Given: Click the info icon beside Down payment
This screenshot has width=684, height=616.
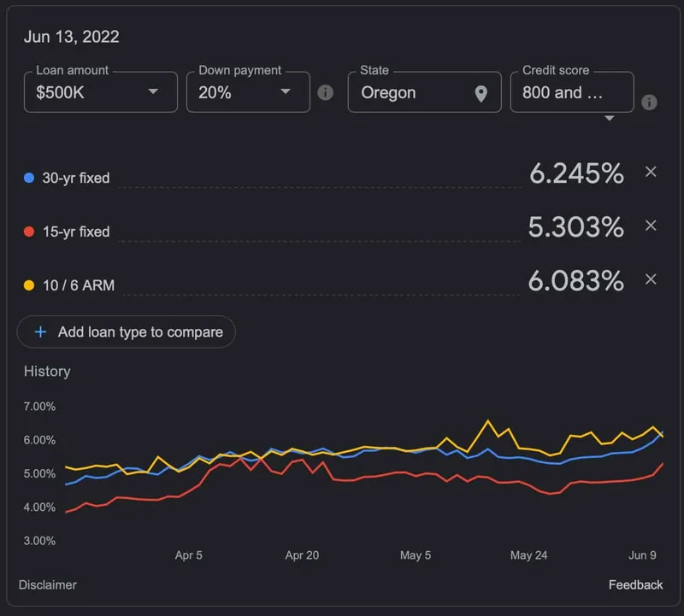Looking at the screenshot, I should 326,92.
